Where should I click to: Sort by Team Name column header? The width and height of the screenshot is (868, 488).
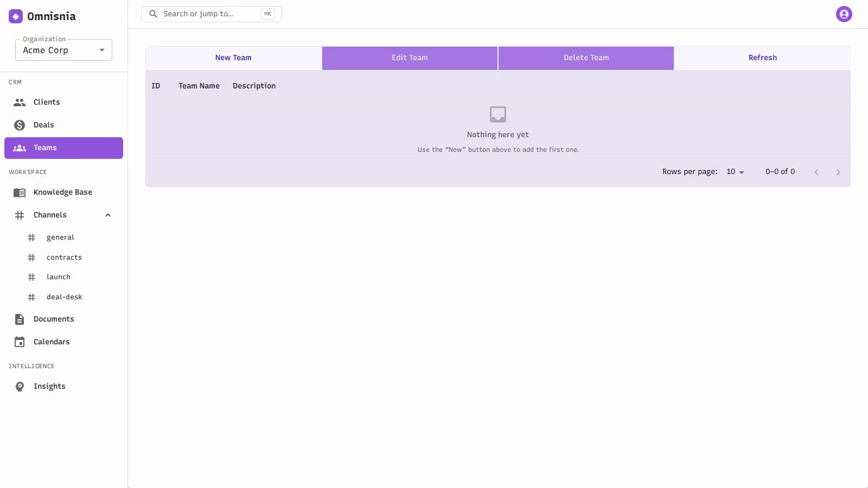tap(199, 86)
